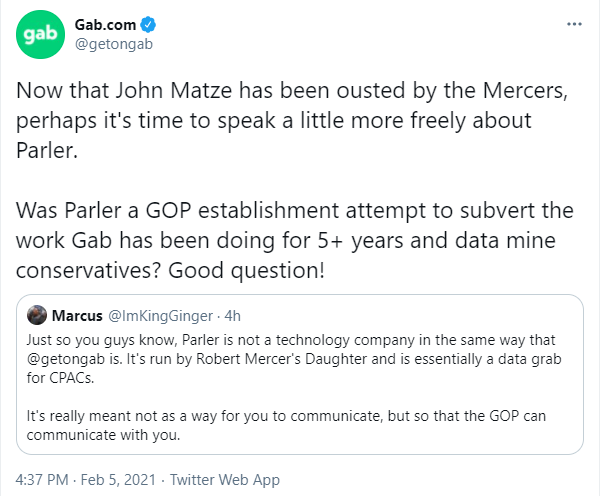
Task: Click the 'Now that John Matze' paragraph
Action: click(292, 120)
